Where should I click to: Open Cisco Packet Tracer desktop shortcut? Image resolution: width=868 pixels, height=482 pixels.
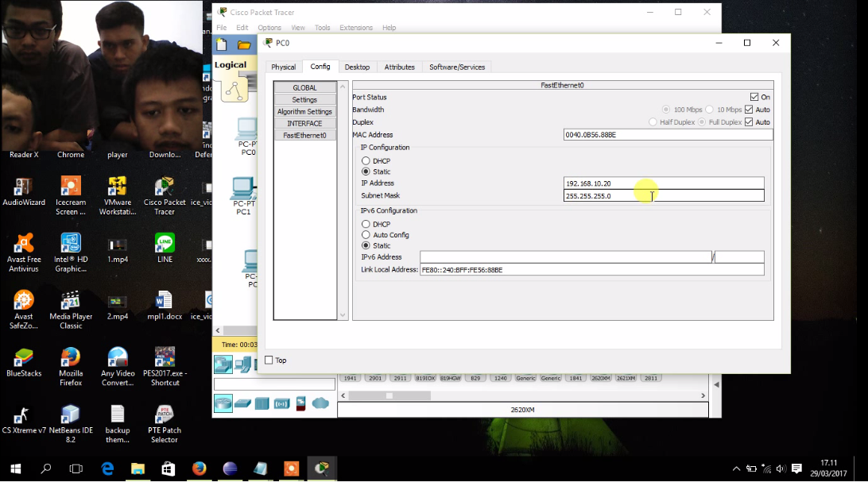(165, 196)
